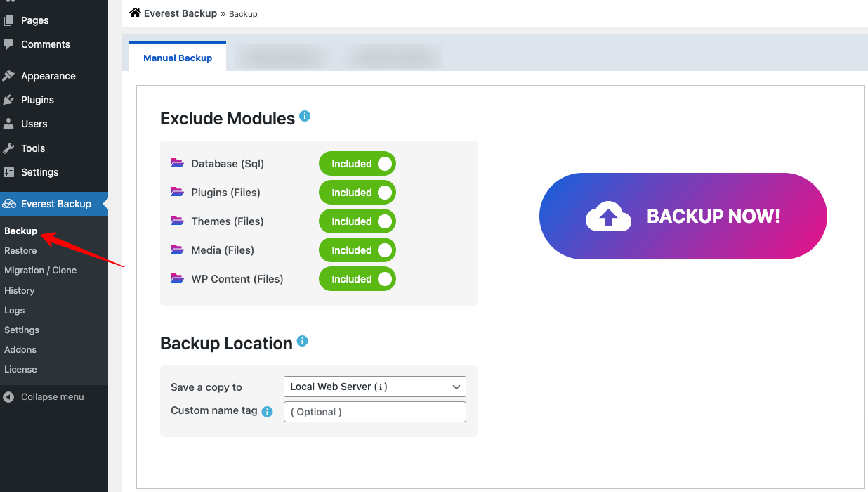Screen dimensions: 868x492
Task: Select the Appearance paintbrush icon
Action: 8,76
